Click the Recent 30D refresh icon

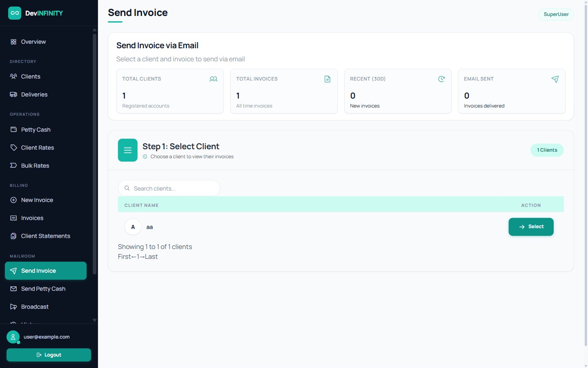pos(441,79)
